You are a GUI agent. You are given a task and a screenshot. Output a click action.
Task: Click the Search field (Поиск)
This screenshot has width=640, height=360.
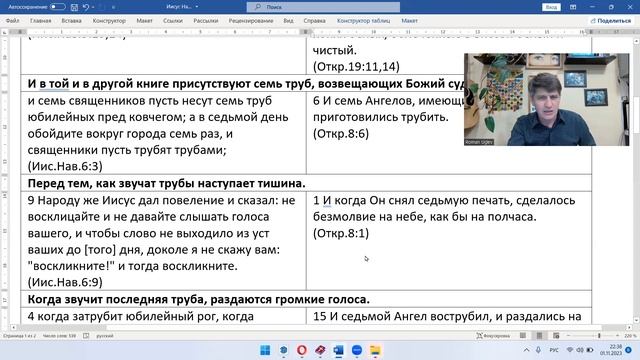click(323, 7)
